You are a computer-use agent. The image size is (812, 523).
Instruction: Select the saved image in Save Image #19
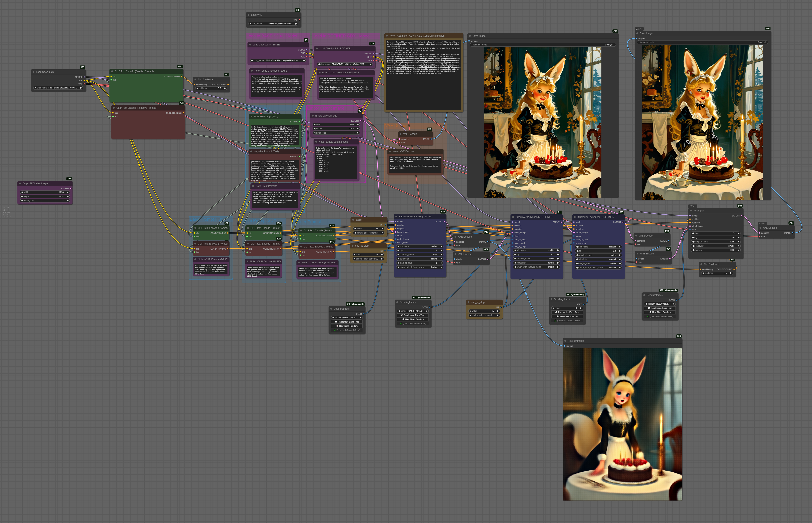[x=543, y=122]
